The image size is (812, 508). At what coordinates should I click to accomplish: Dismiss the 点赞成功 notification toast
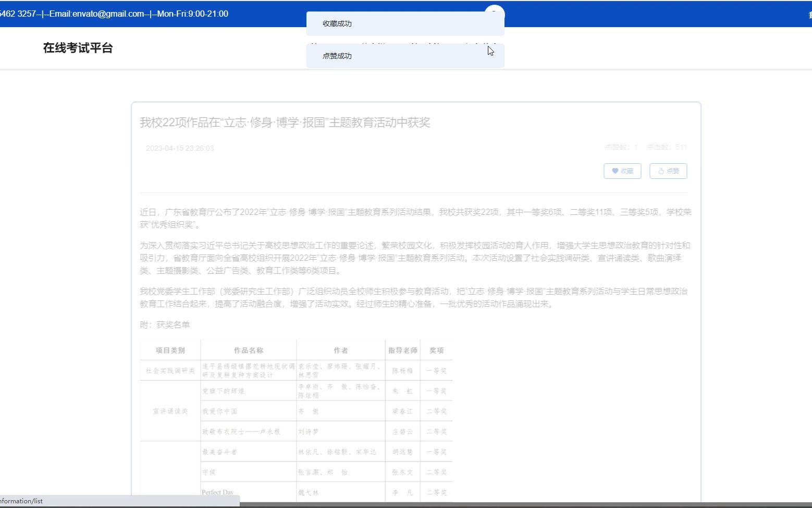(x=405, y=56)
